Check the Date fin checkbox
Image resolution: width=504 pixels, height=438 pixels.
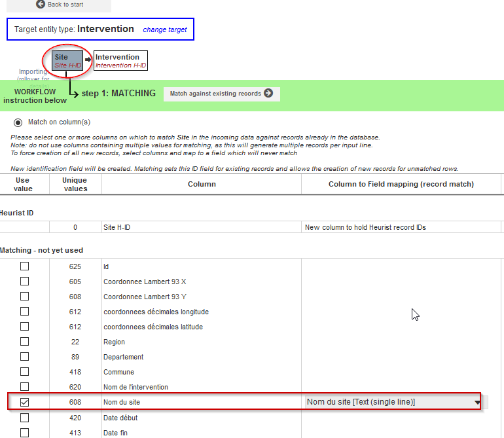[x=24, y=433]
